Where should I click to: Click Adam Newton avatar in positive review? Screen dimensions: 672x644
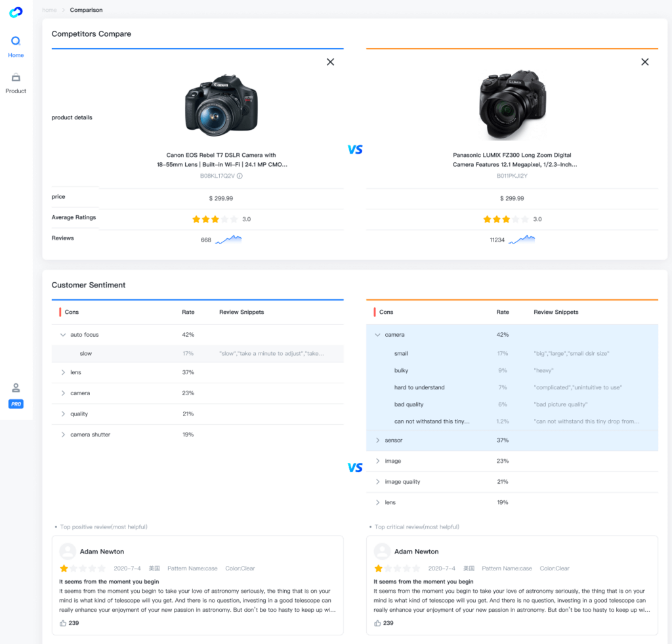[x=68, y=551]
